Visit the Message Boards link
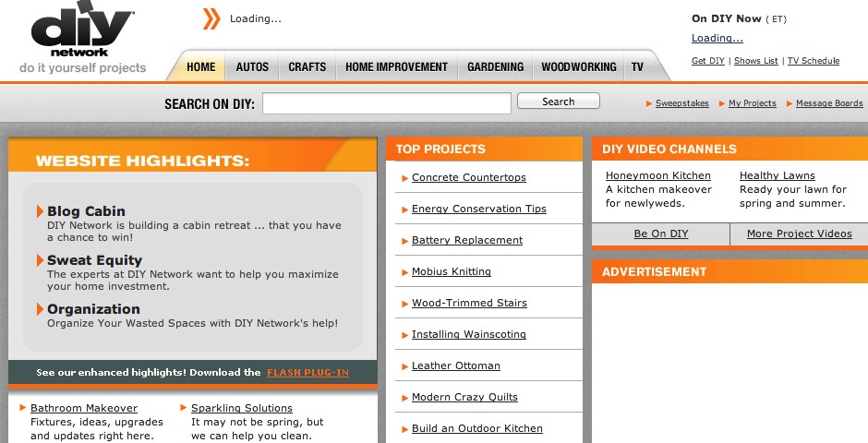 [829, 103]
